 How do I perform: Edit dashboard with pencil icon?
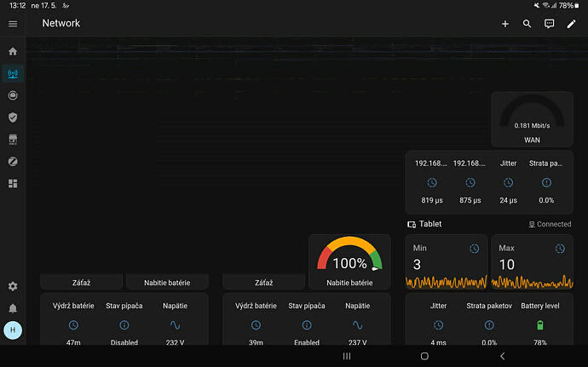pyautogui.click(x=571, y=24)
